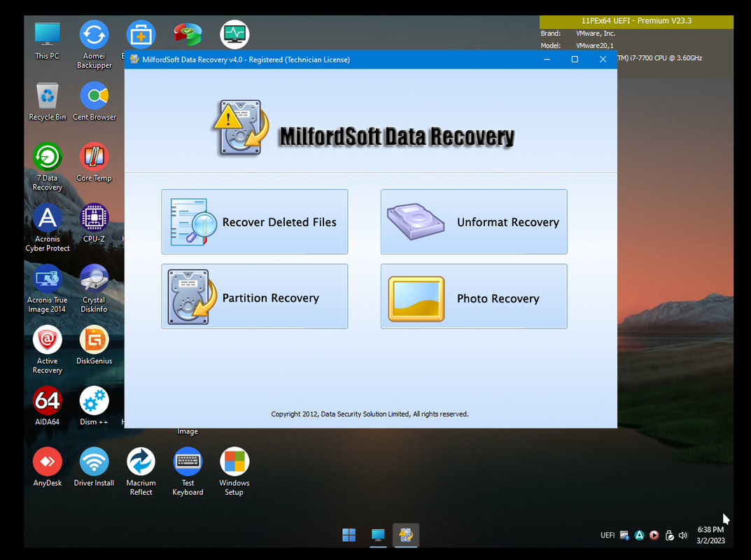Viewport: 751px width, 560px height.
Task: Open 7 Data Recovery shortcut
Action: (48, 167)
